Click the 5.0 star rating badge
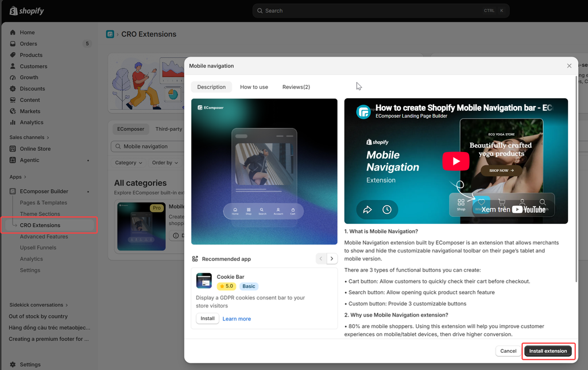Viewport: 588px width, 370px height. 226,286
